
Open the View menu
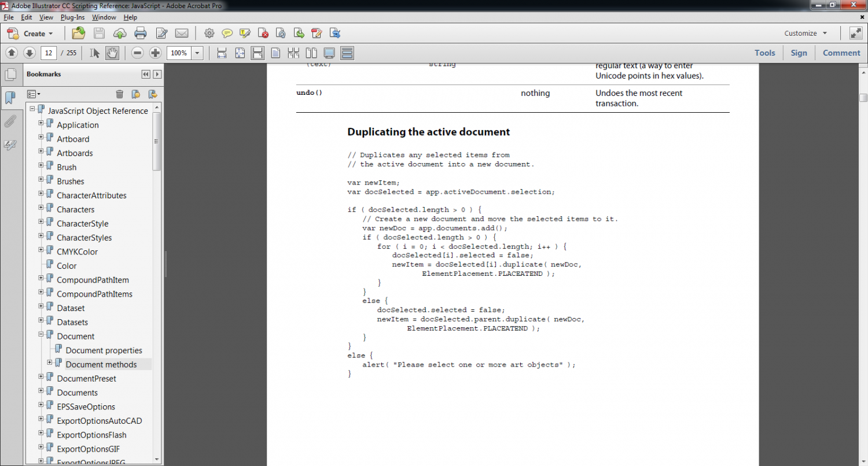tap(46, 17)
